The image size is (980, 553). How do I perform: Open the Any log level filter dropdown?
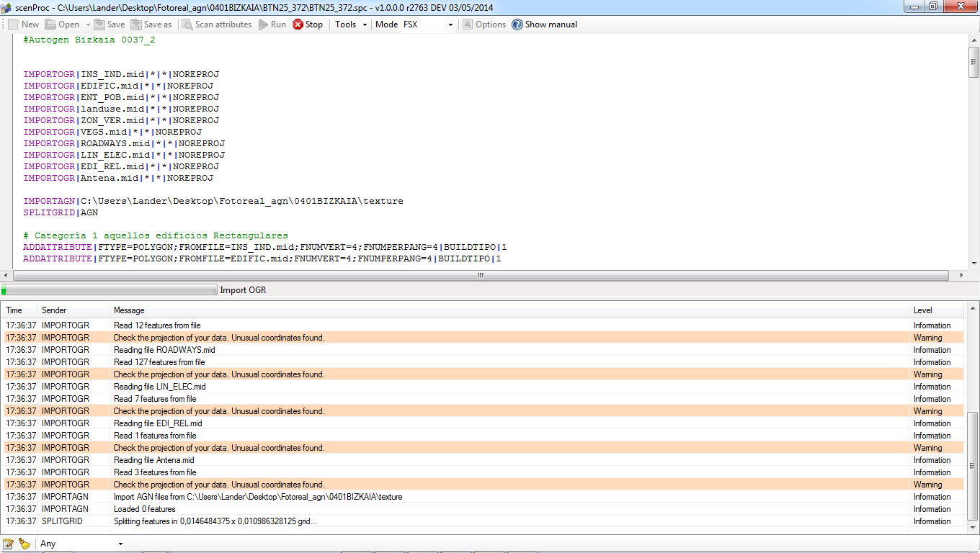pyautogui.click(x=120, y=544)
